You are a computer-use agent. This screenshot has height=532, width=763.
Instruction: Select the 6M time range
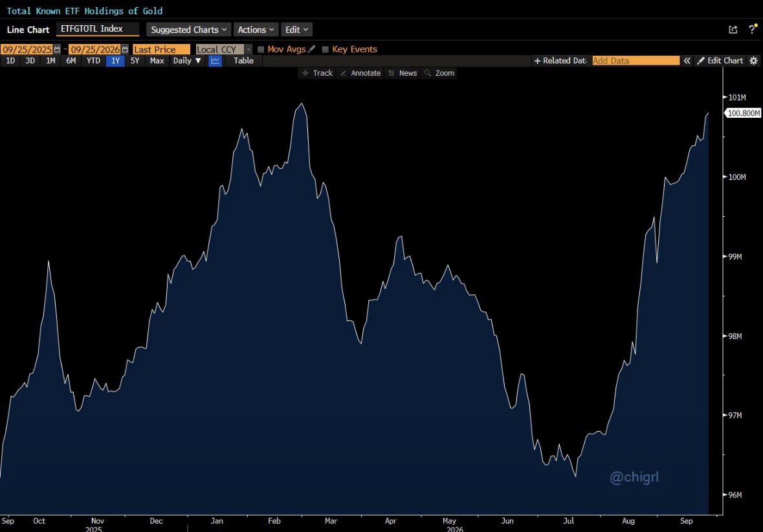[x=71, y=61]
